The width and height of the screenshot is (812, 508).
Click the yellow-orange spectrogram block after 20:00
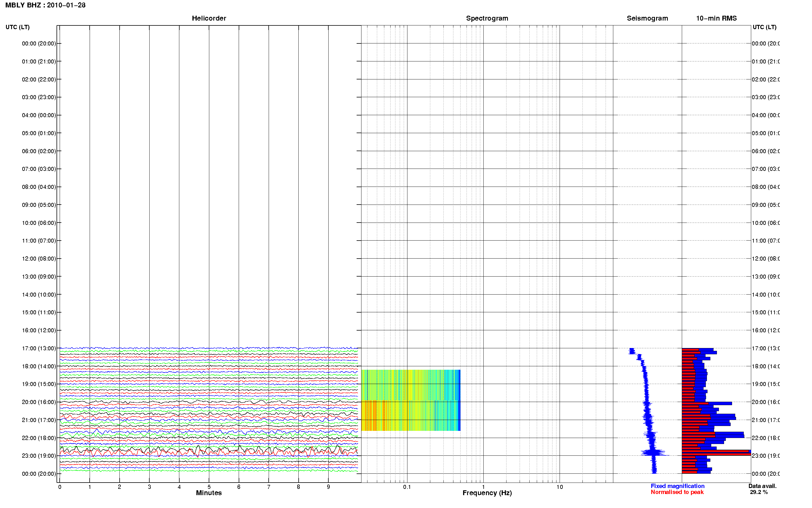(411, 416)
